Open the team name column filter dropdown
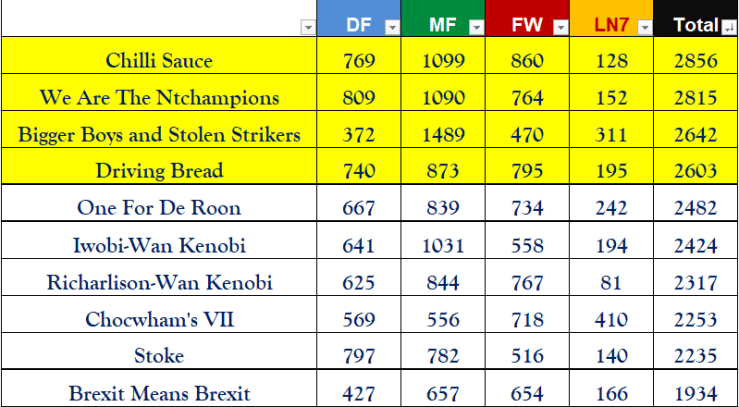This screenshot has height=407, width=739. tap(305, 27)
